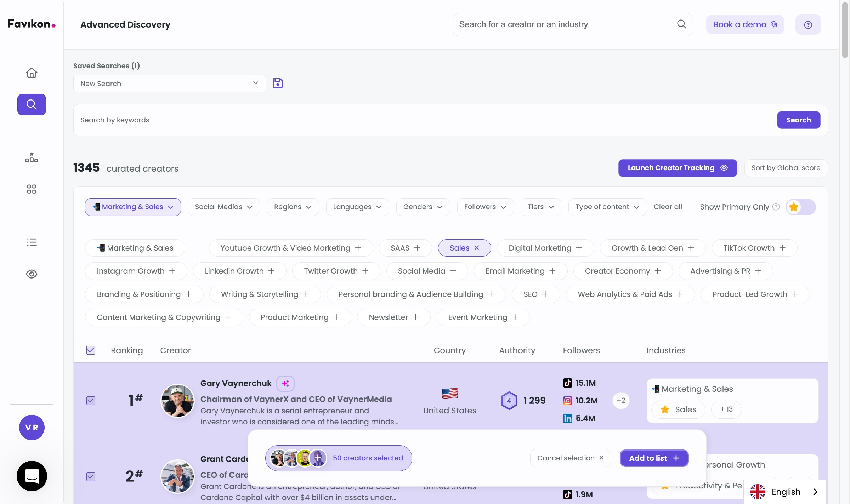Viewport: 850px width, 504px height.
Task: Uncheck the Gary Vaynerchuk row checkbox
Action: coord(91,401)
